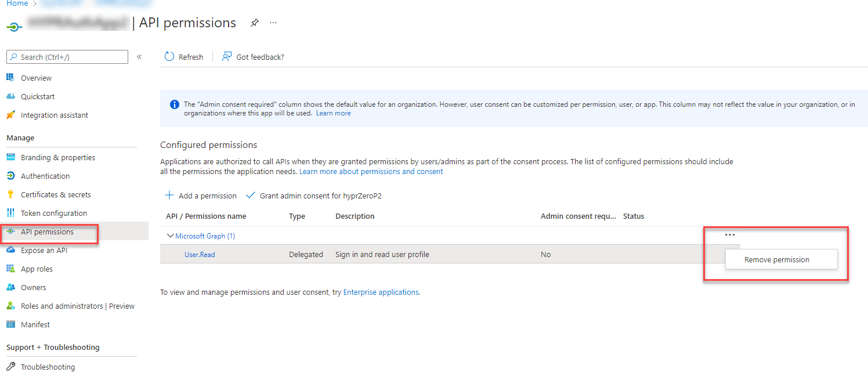Click the Description column header

point(355,216)
